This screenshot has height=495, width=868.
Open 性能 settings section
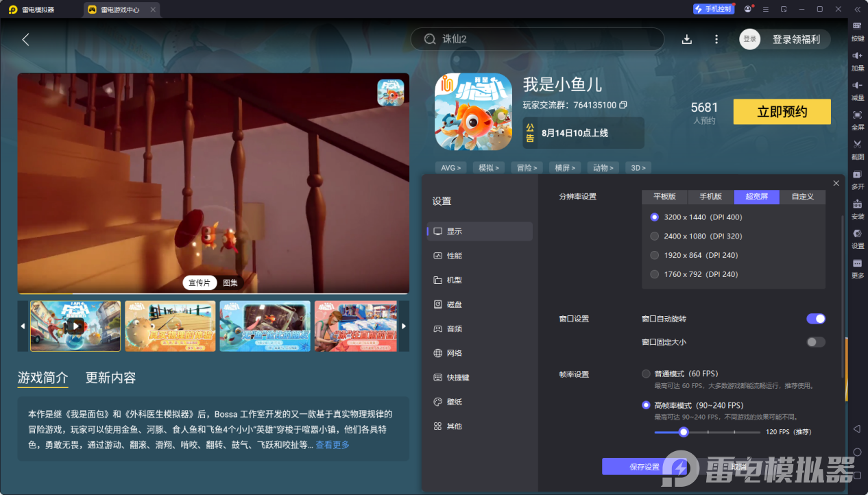(480, 256)
